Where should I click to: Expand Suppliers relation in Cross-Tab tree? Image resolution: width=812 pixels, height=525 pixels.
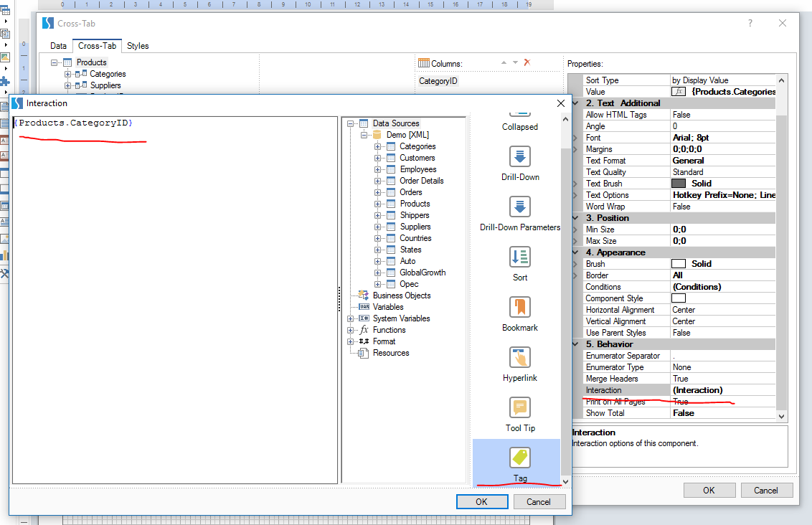click(67, 85)
